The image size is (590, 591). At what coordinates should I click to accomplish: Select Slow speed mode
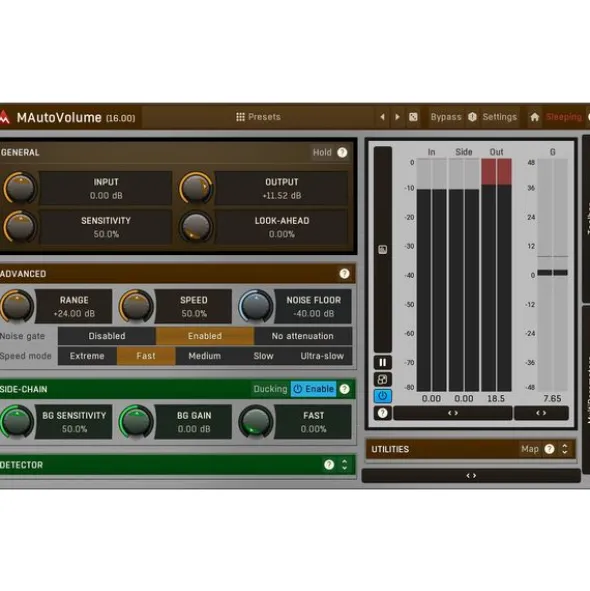point(264,356)
